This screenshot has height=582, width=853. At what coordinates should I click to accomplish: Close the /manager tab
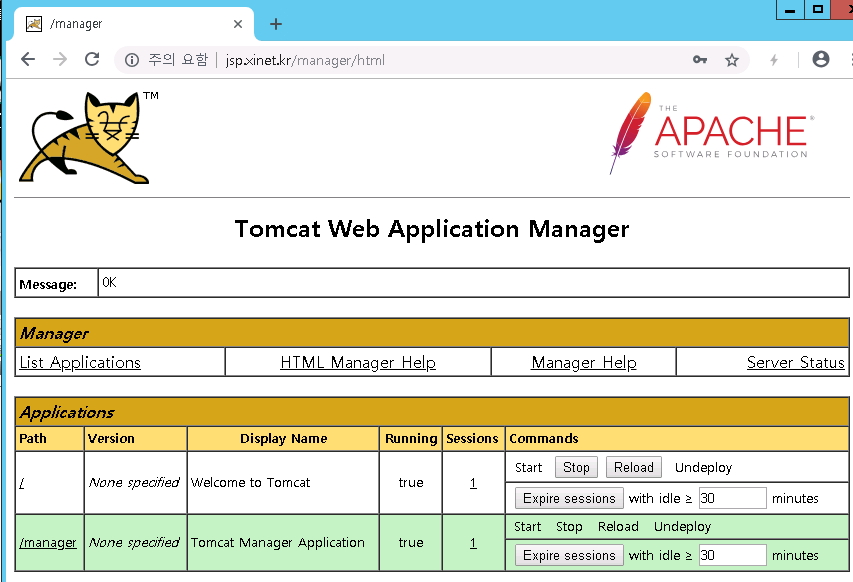point(238,24)
